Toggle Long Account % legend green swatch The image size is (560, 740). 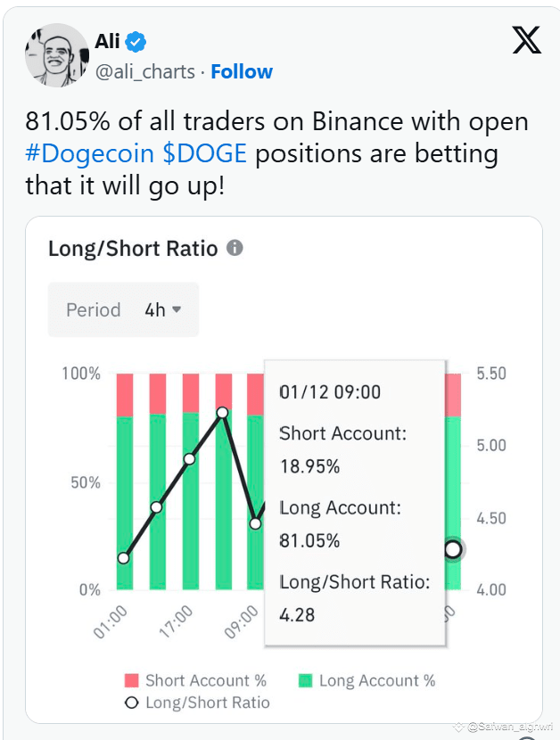pos(306,680)
